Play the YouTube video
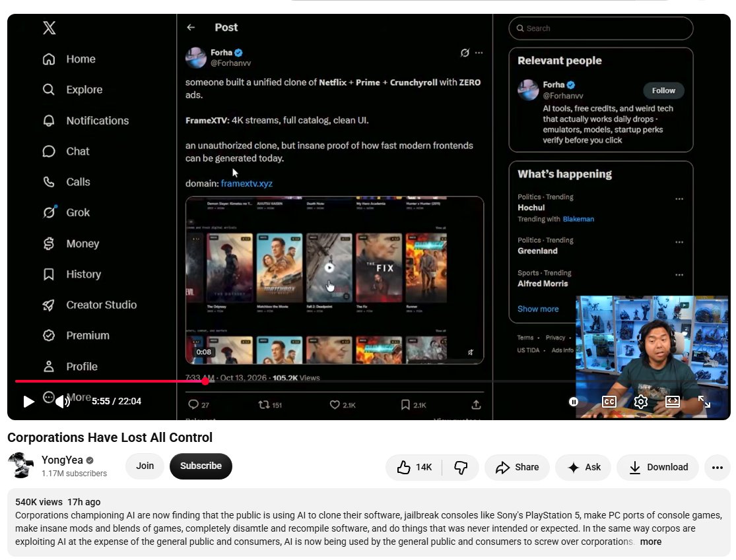 [28, 402]
